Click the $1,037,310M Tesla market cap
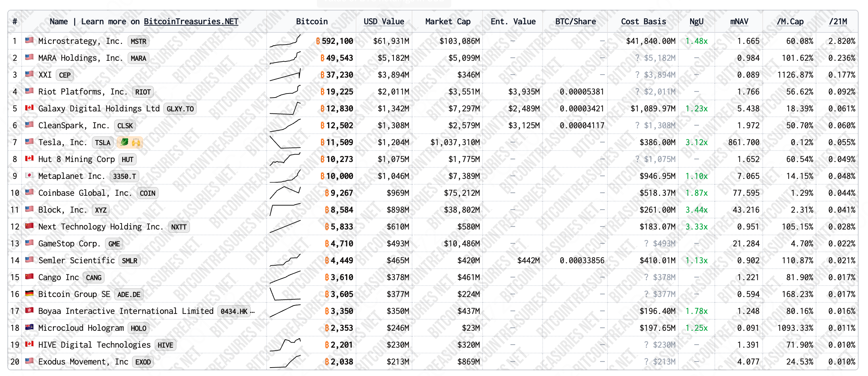Screen dimensions: 868x376 coord(455,142)
